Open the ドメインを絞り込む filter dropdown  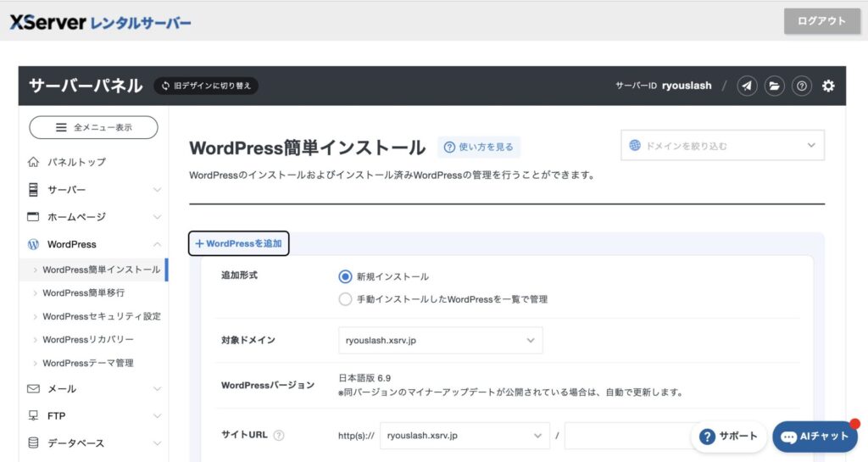pos(722,145)
